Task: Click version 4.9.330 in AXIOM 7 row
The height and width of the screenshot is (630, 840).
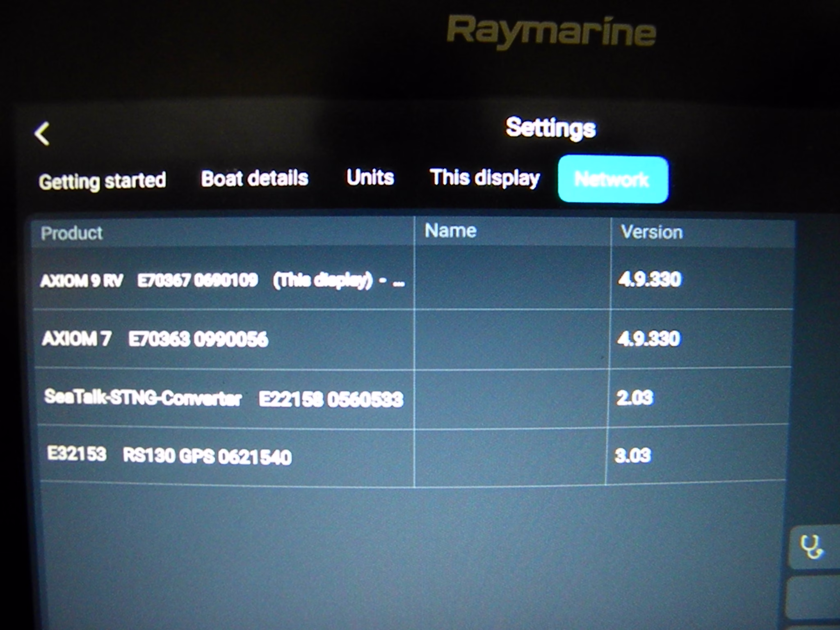Action: (x=648, y=339)
